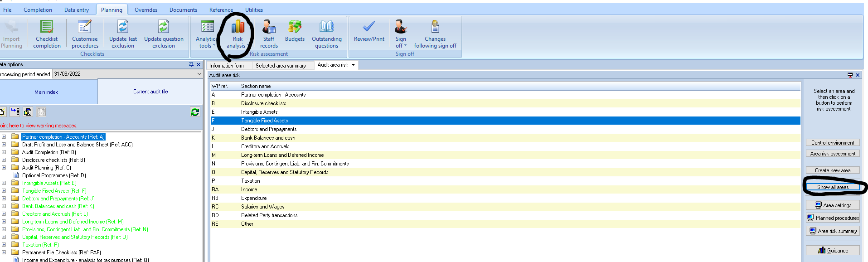Click the Create new area button
868x262 pixels.
[833, 170]
